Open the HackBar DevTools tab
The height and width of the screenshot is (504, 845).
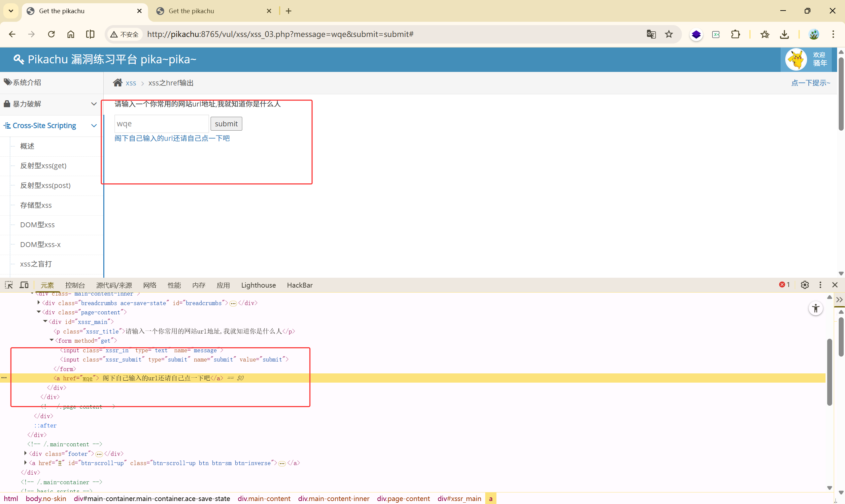click(299, 285)
